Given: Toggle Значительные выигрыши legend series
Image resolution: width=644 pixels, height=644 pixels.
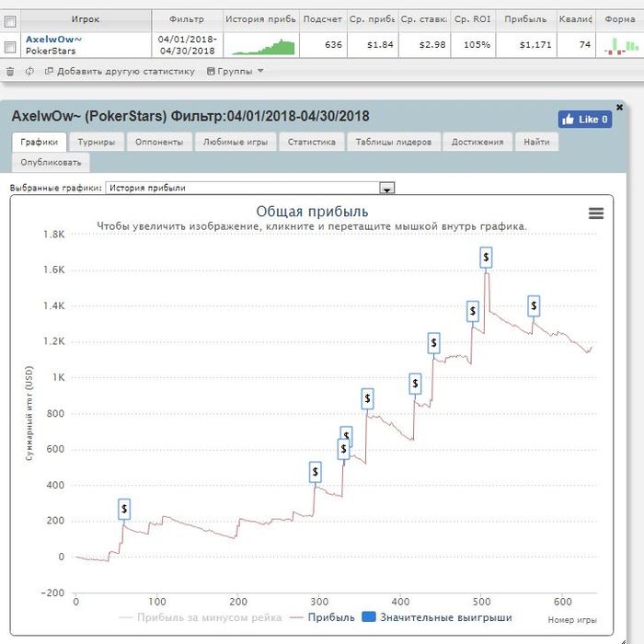Looking at the screenshot, I should click(x=437, y=617).
